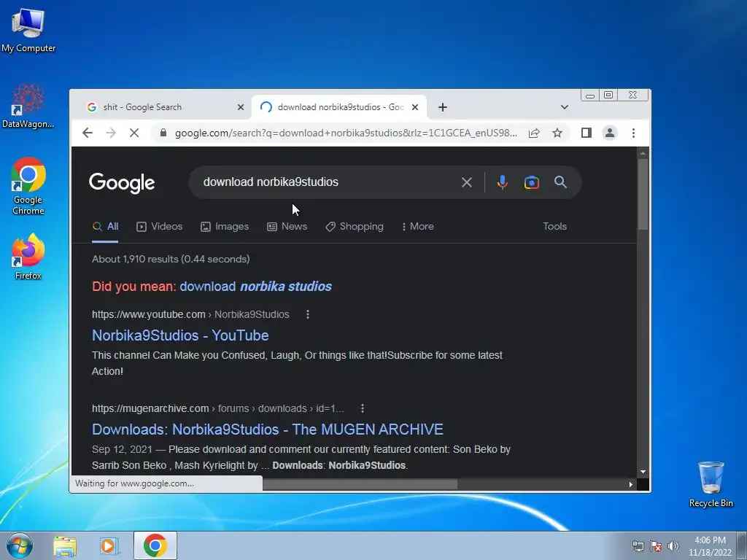This screenshot has height=560, width=747.
Task: Open the Windows Start menu
Action: point(20,545)
